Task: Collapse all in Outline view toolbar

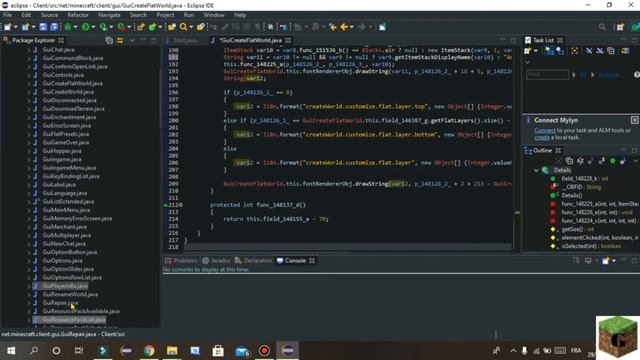Action: (569, 161)
